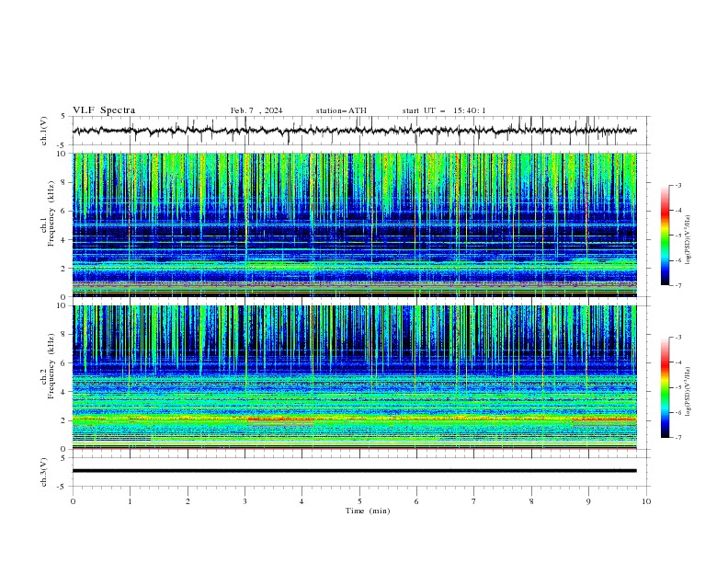Viewport: 728px width, 563px height.
Task: Click the "8" kHz tick on ch.1 frequency axis
Action: [65, 182]
